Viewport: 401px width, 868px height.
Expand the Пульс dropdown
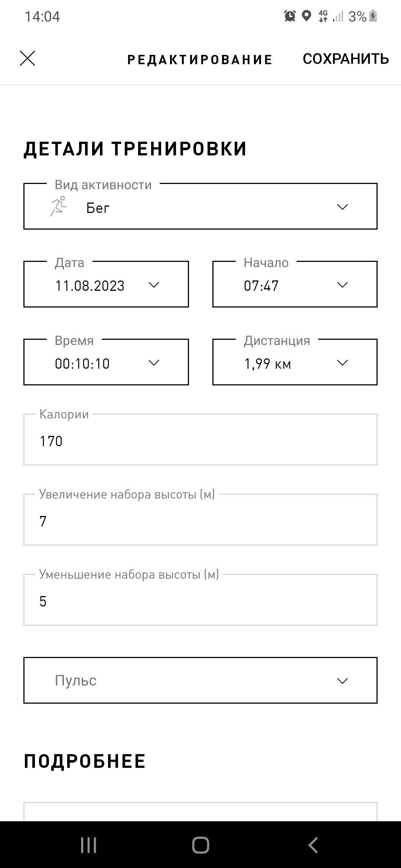point(200,680)
